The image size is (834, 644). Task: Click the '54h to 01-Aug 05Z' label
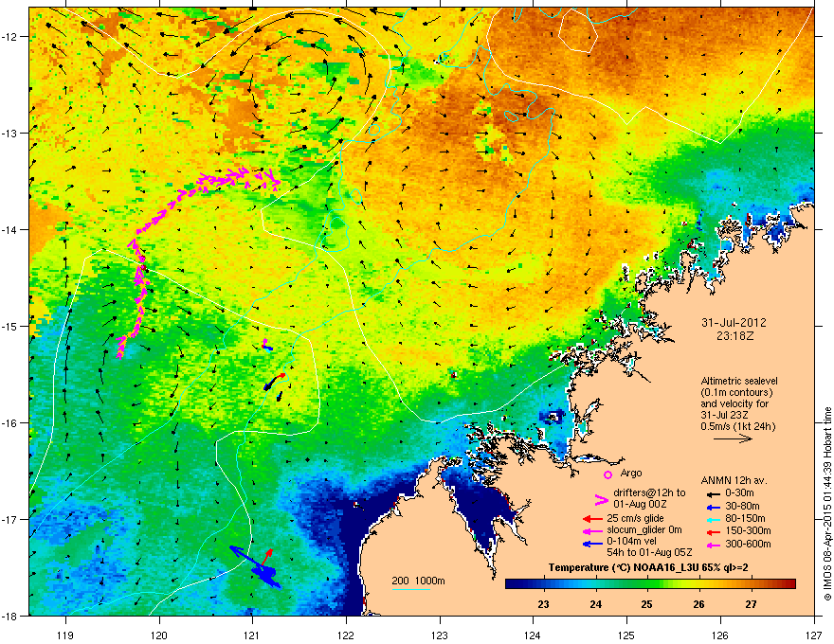click(x=649, y=552)
